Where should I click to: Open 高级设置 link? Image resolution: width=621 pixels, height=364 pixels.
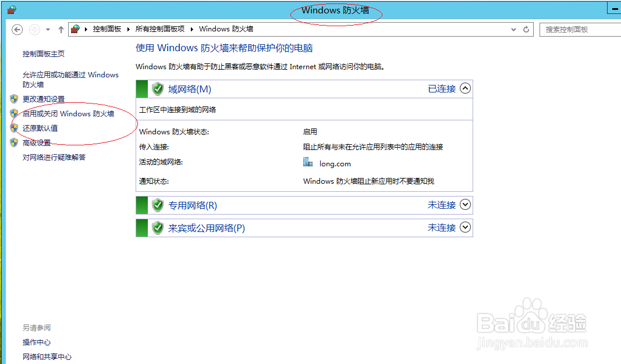pos(37,142)
